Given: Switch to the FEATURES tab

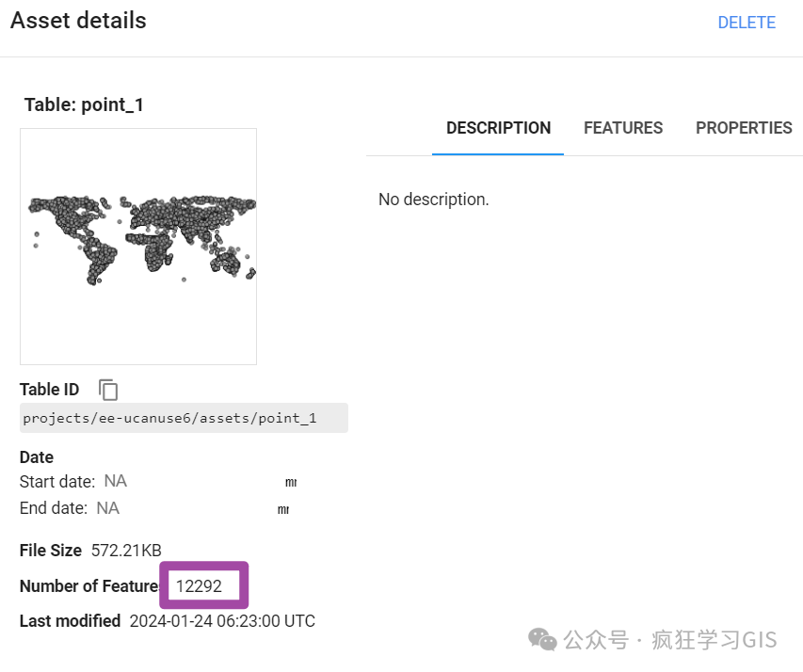Looking at the screenshot, I should 623,128.
